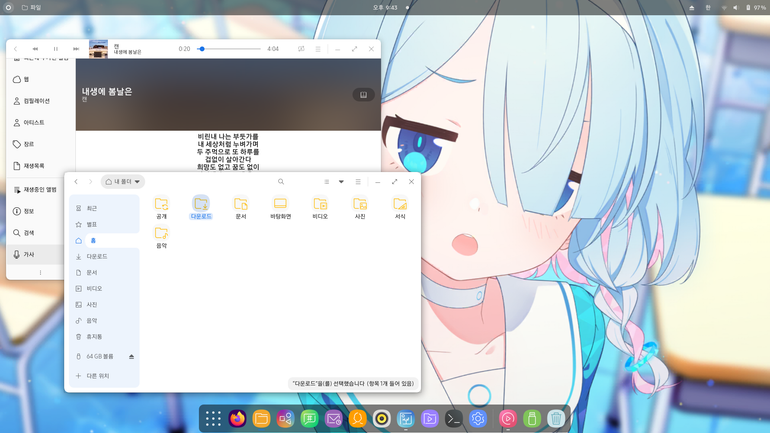Image resolution: width=770 pixels, height=433 pixels.
Task: Toggle the file manager list view icon
Action: tap(327, 182)
